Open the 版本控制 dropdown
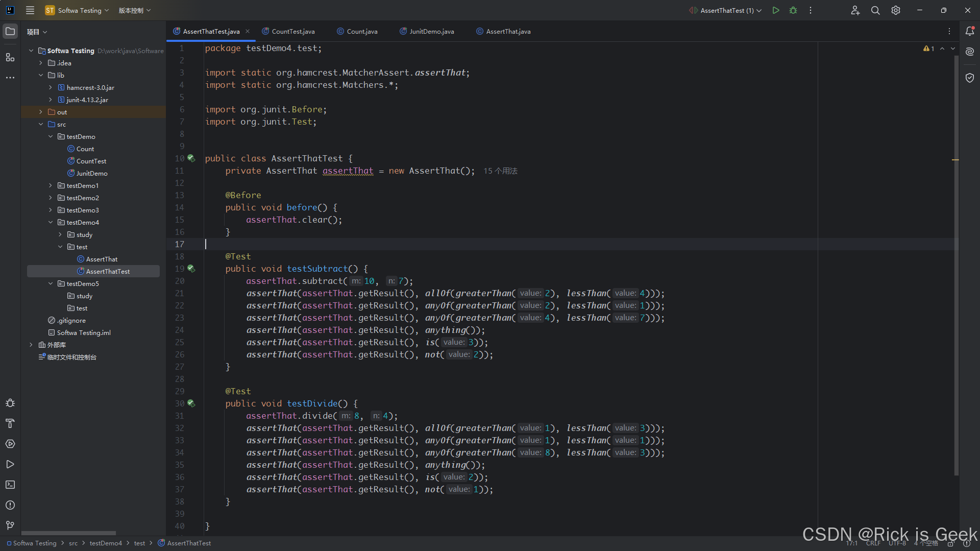The height and width of the screenshot is (551, 980). coord(135,10)
